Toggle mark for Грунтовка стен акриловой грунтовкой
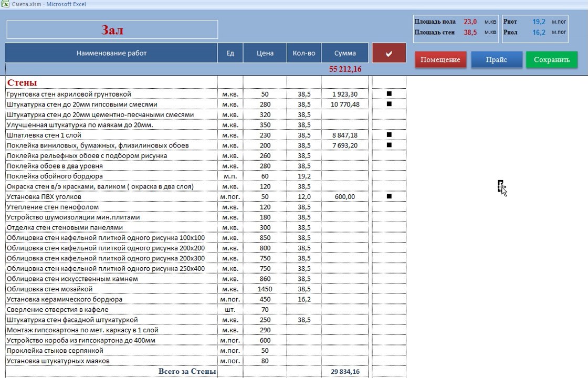 coord(389,94)
